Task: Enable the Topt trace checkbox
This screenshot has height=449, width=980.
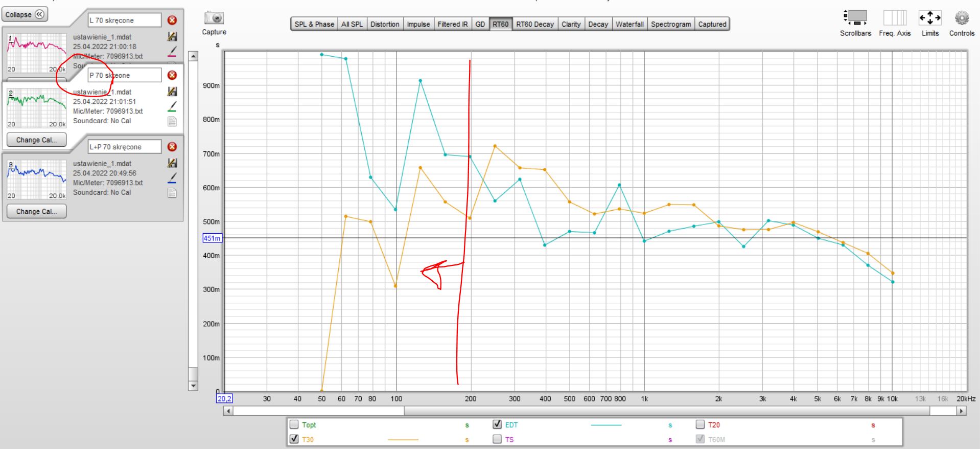Action: pyautogui.click(x=294, y=424)
